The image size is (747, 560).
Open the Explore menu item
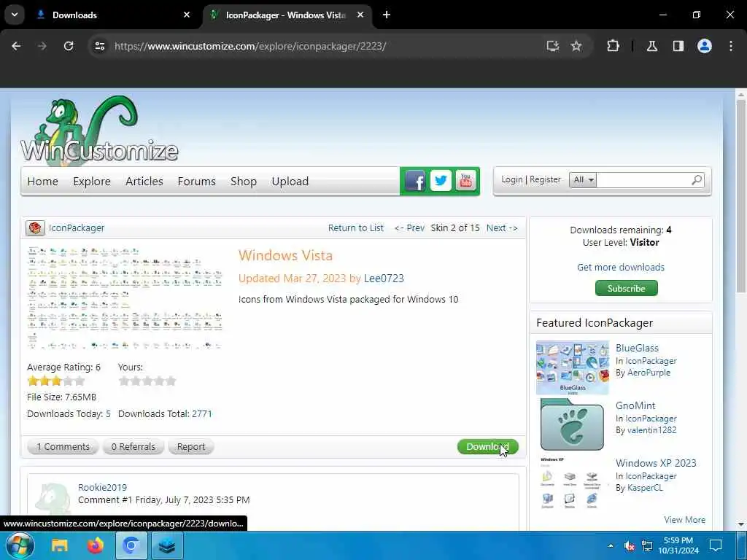tap(92, 182)
